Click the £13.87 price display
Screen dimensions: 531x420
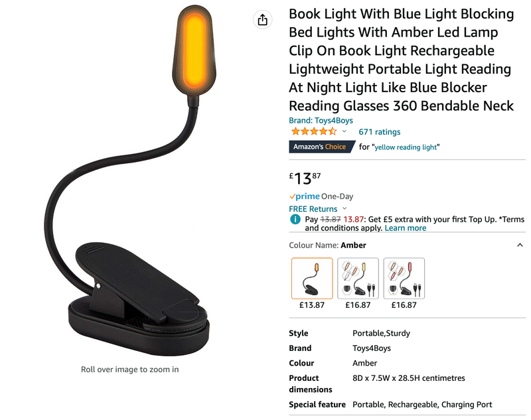pos(305,178)
